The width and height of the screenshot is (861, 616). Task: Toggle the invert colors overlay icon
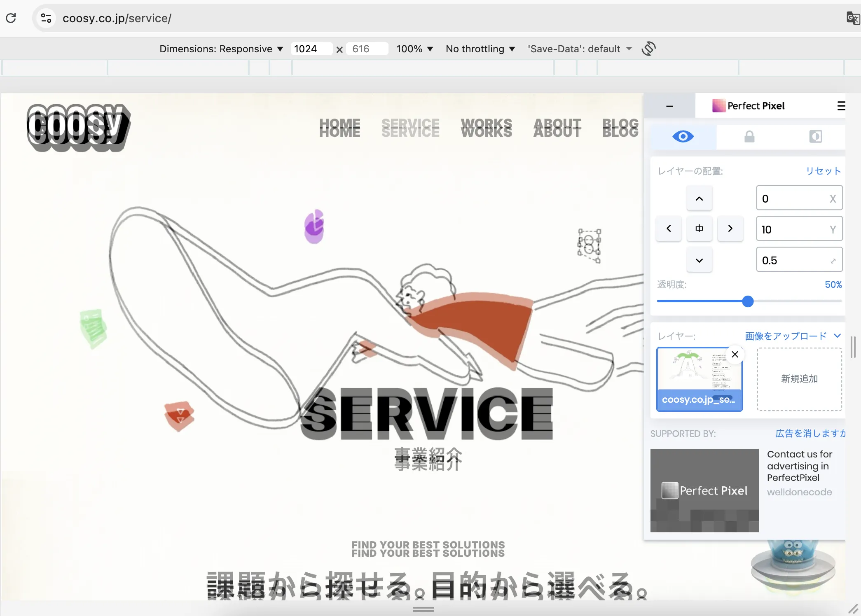[x=815, y=136]
